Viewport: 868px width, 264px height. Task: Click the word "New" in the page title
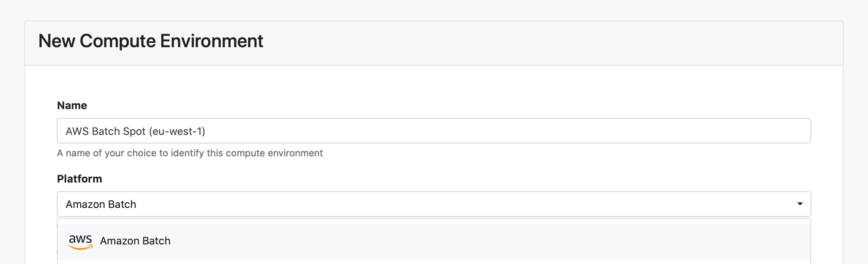[56, 41]
